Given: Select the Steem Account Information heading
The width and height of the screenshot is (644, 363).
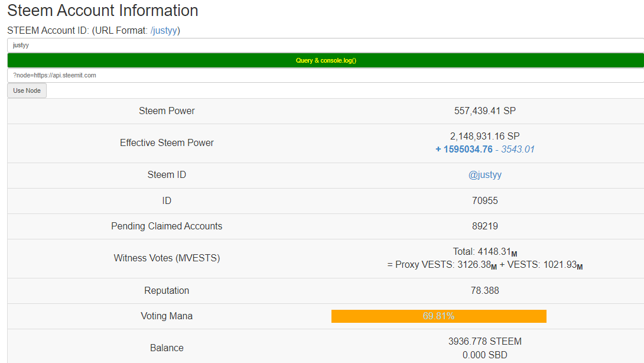Looking at the screenshot, I should (x=103, y=11).
